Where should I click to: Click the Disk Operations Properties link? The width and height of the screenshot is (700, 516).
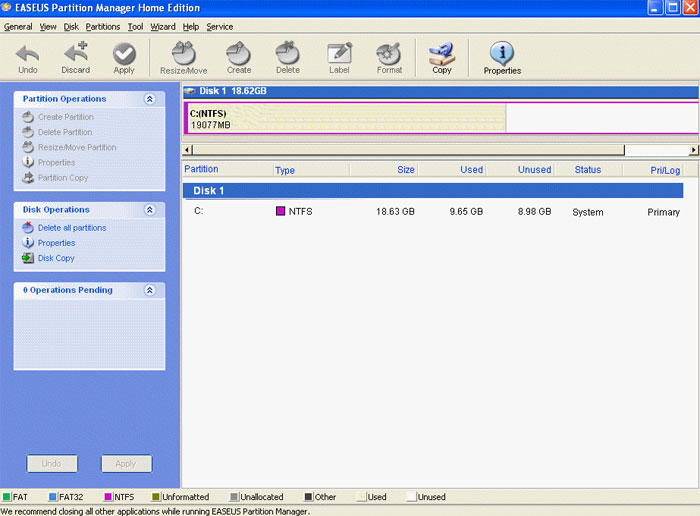point(56,243)
